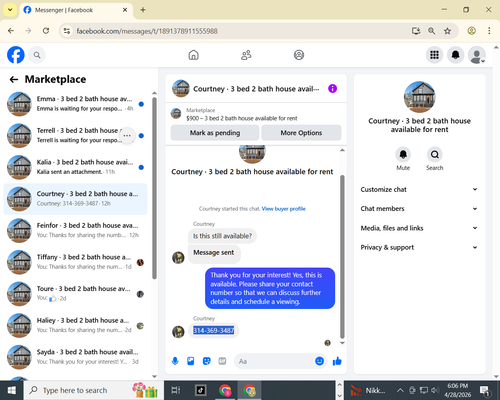Open the Notifications bell in the header
Screen dimensions: 500x400
tap(455, 55)
